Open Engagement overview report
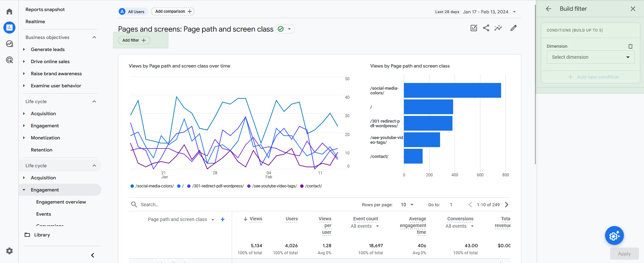 click(61, 202)
